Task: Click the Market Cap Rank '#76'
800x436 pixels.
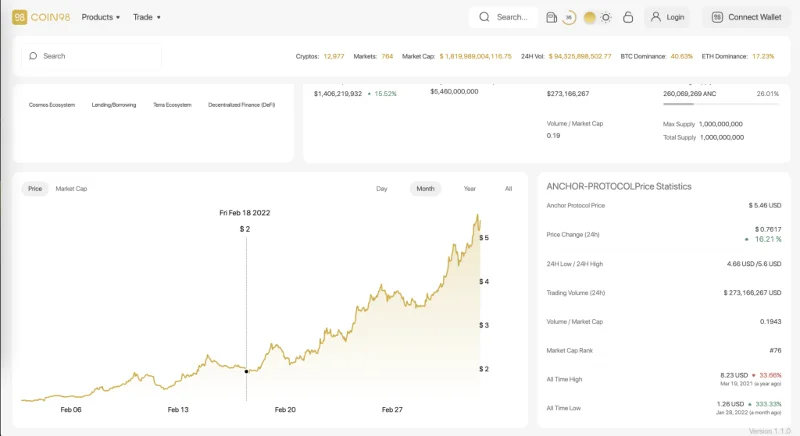Action: 776,350
